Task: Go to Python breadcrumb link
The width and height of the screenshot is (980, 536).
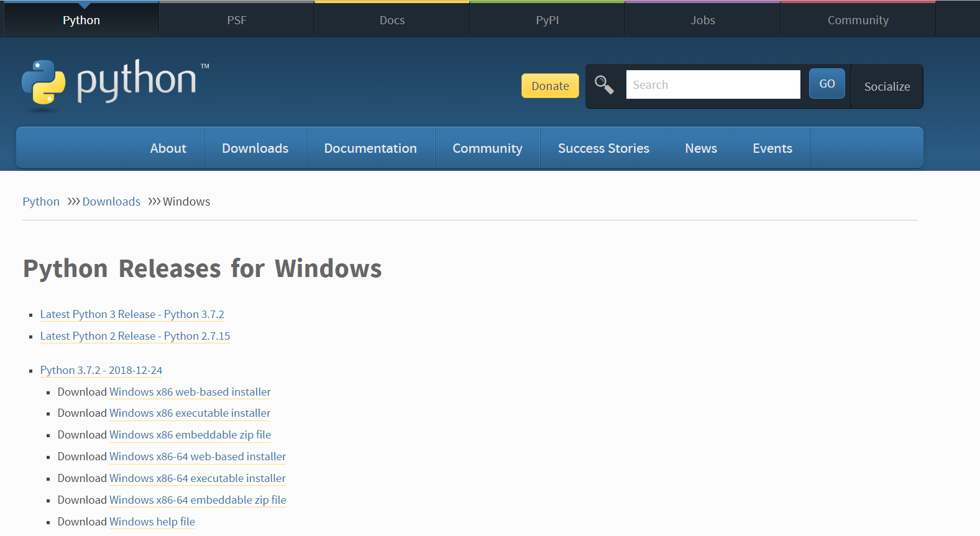Action: (41, 201)
